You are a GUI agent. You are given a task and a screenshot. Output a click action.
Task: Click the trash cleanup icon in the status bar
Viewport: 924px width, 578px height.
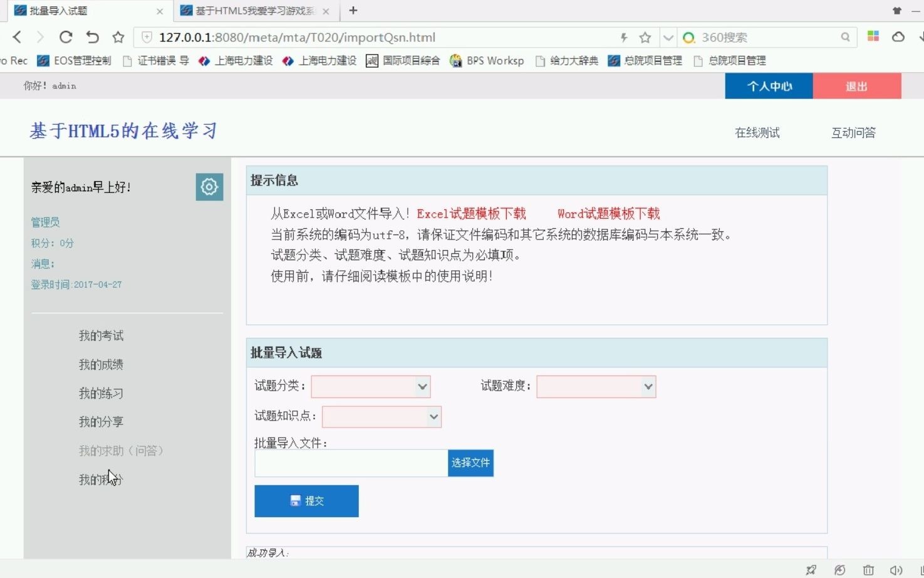[869, 570]
